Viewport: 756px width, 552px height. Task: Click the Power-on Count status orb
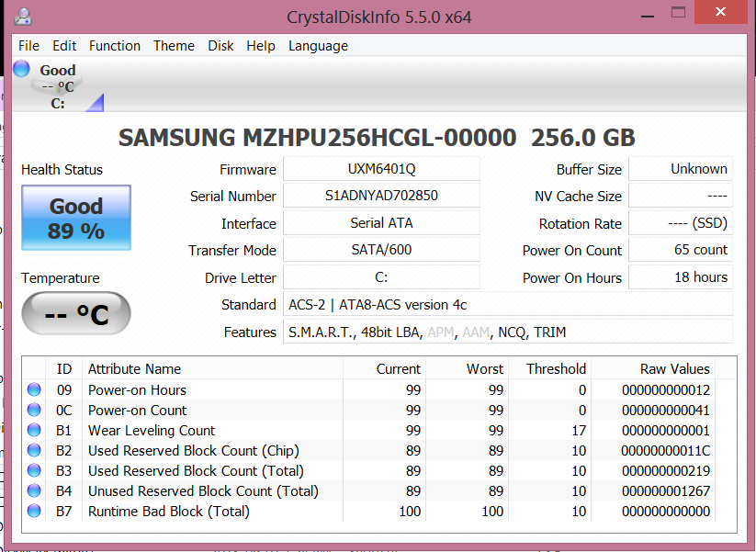click(x=34, y=411)
